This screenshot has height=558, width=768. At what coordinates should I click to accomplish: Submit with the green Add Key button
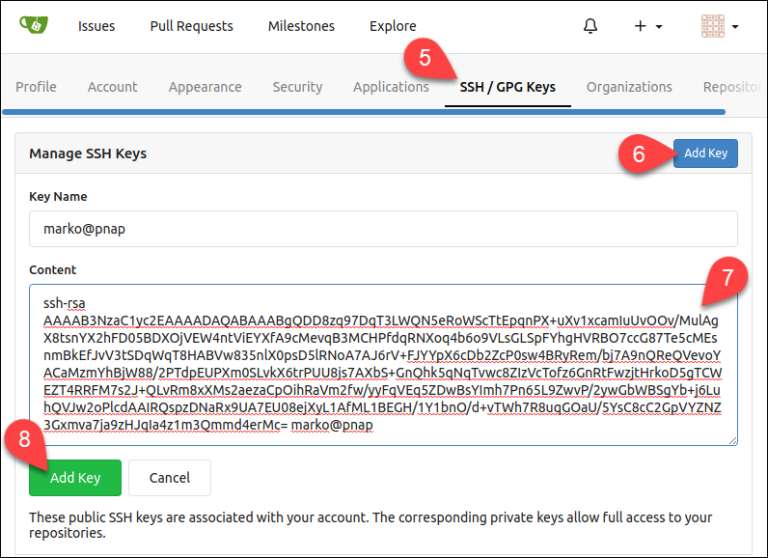75,478
